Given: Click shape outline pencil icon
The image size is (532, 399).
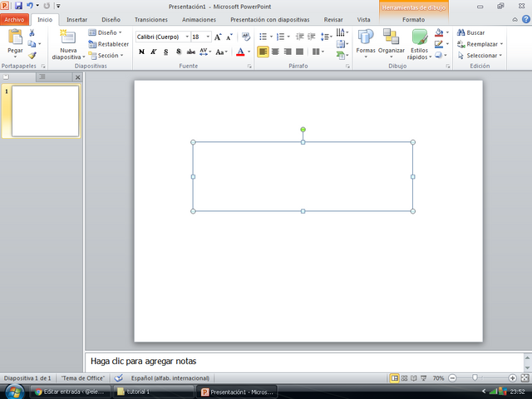Looking at the screenshot, I should [439, 44].
